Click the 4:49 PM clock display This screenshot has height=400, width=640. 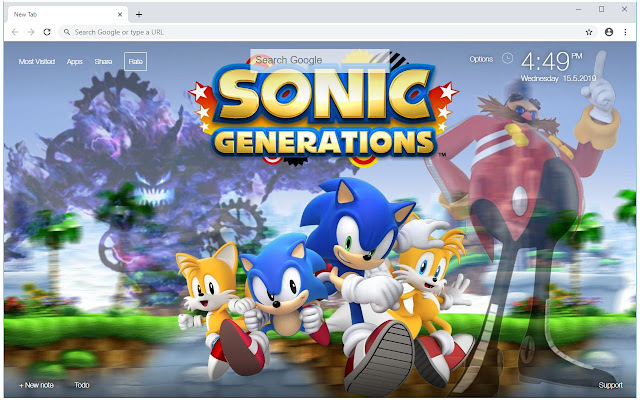click(551, 62)
